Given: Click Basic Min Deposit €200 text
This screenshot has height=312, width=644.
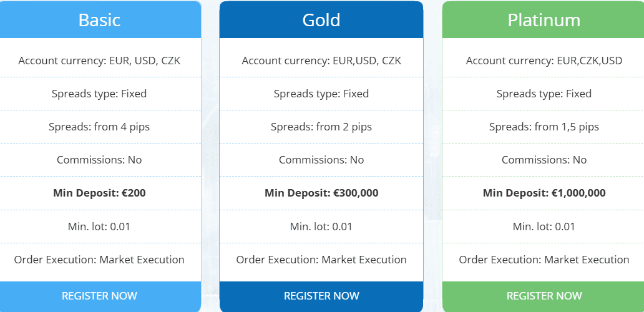Looking at the screenshot, I should 99,193.
